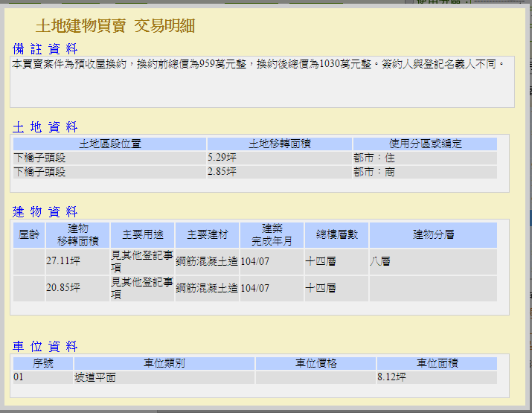The width and height of the screenshot is (532, 413).
Task: Click 見其他登記事項 in the 27.11坪 row
Action: 142,262
